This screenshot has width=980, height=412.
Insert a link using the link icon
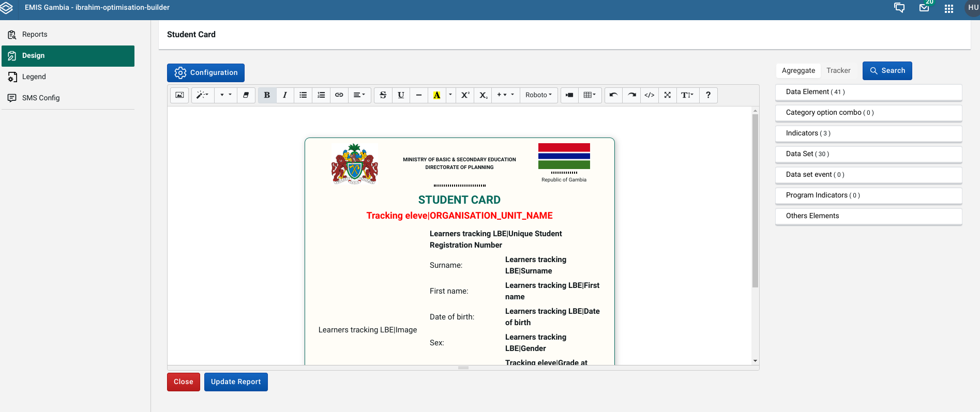(x=339, y=95)
